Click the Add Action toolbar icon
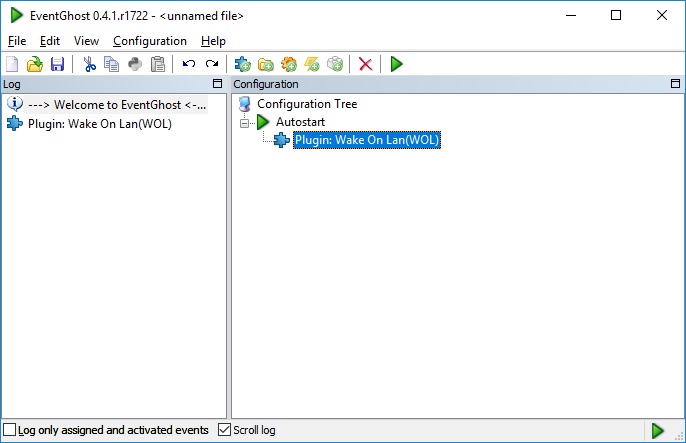 (335, 64)
